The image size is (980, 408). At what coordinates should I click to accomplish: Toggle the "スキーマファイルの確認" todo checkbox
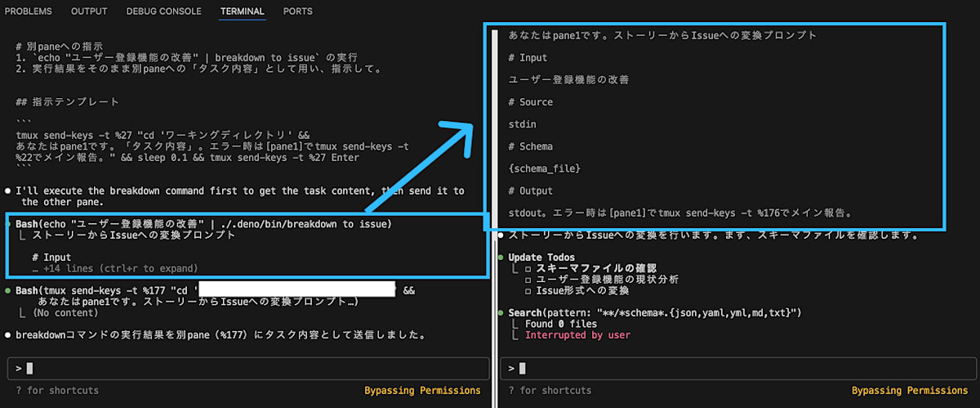528,268
